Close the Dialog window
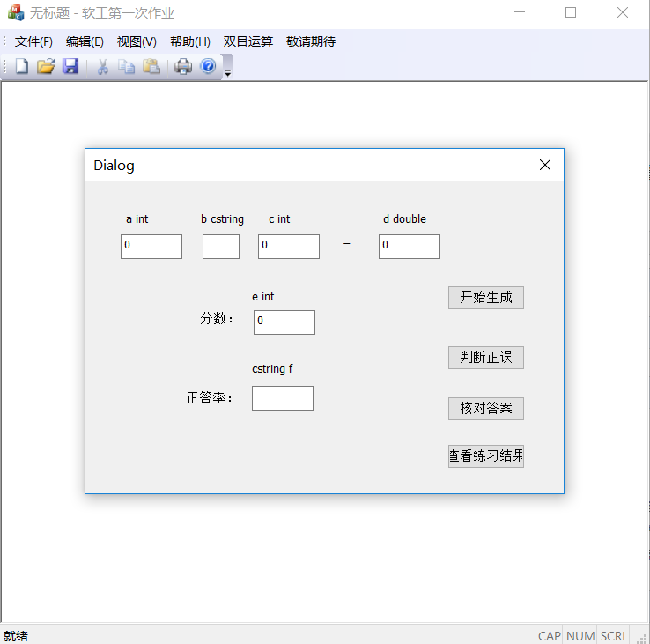The image size is (650, 644). click(x=545, y=165)
